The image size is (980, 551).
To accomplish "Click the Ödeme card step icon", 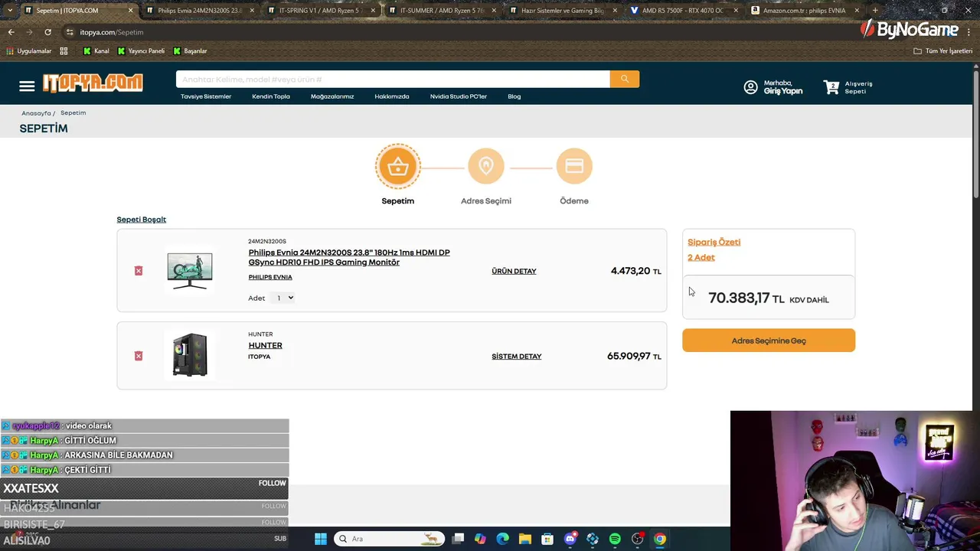I will 574,166.
